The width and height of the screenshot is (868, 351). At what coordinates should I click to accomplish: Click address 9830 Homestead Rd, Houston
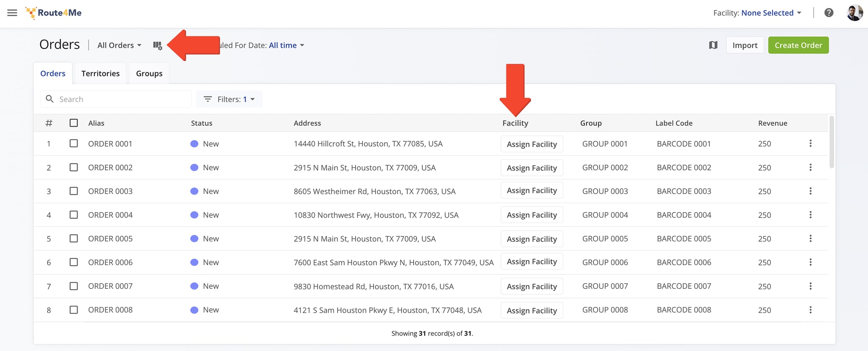373,286
